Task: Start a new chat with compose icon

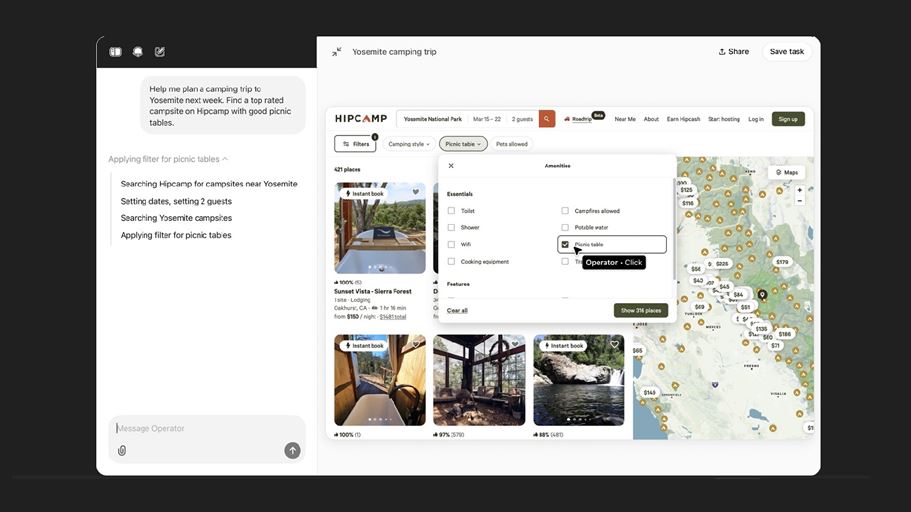Action: point(160,52)
